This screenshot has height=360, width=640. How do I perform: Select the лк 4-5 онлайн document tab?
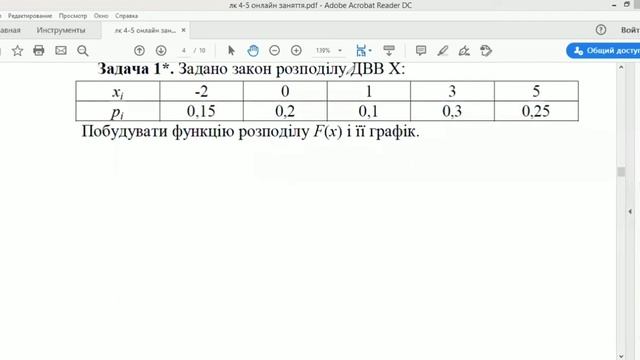pyautogui.click(x=145, y=30)
